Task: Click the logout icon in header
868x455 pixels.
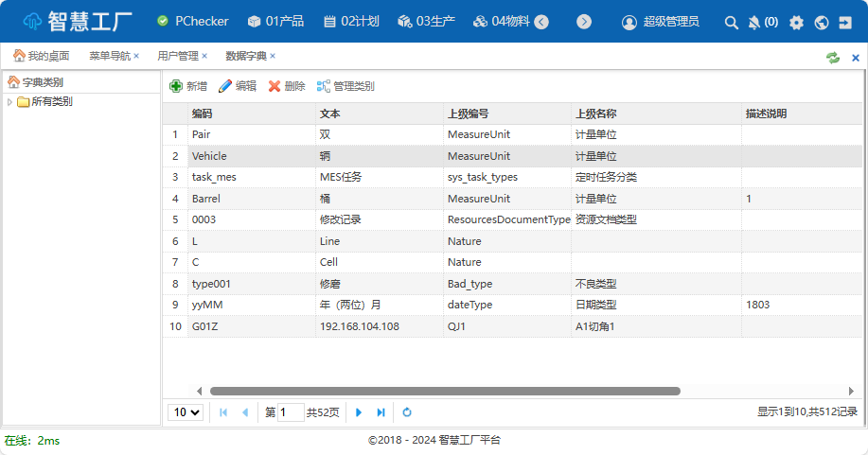Action: [x=845, y=22]
